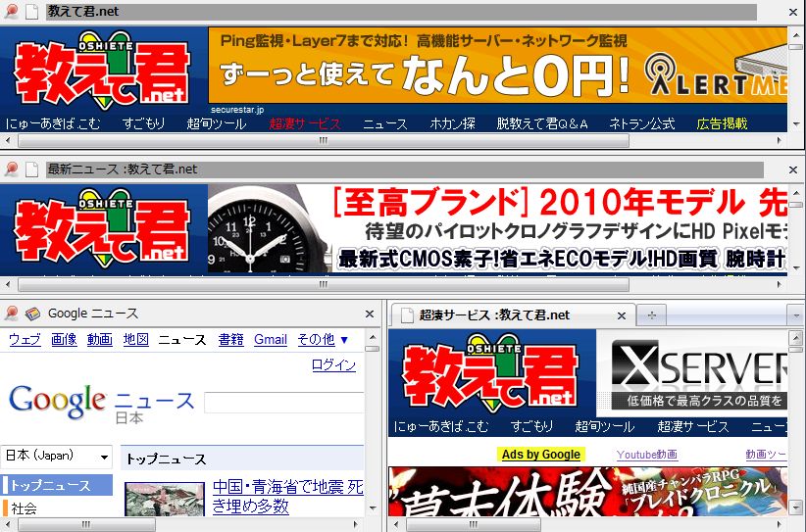Screen dimensions: 806x532
Task: Click the 幕末体験 game banner ad
Action: click(x=588, y=492)
